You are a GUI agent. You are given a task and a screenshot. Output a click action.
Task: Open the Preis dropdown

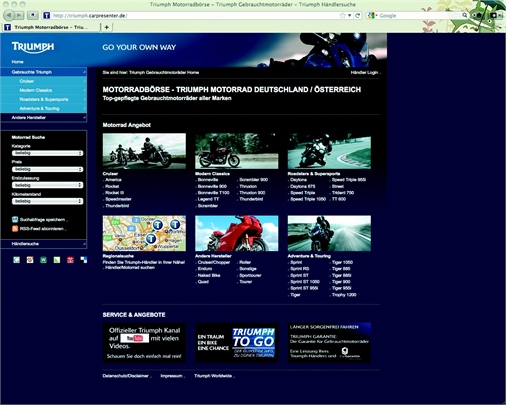click(47, 169)
